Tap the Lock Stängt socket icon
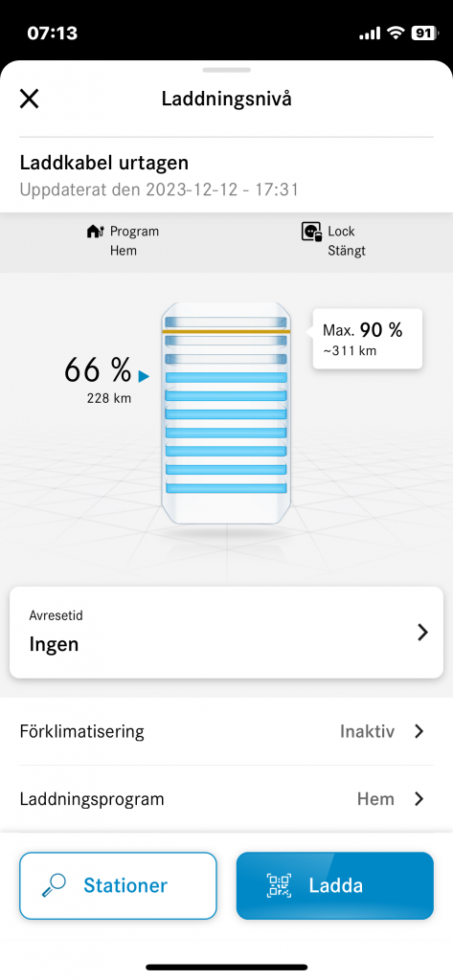The width and height of the screenshot is (453, 980). click(x=311, y=232)
